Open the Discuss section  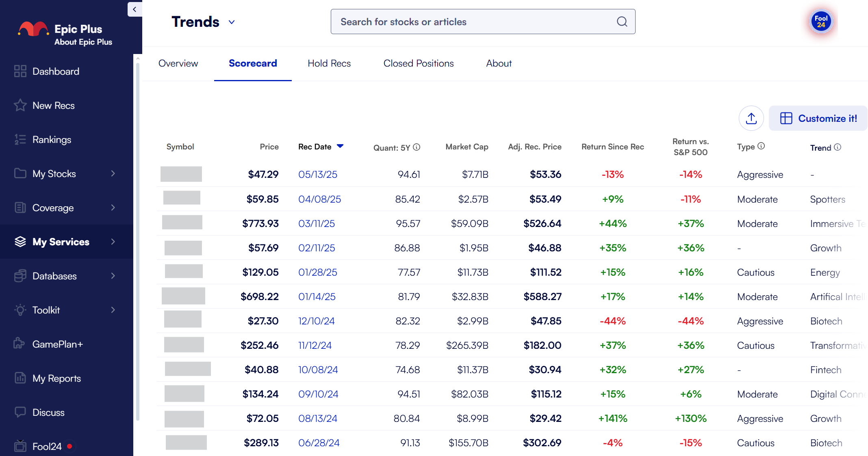49,412
